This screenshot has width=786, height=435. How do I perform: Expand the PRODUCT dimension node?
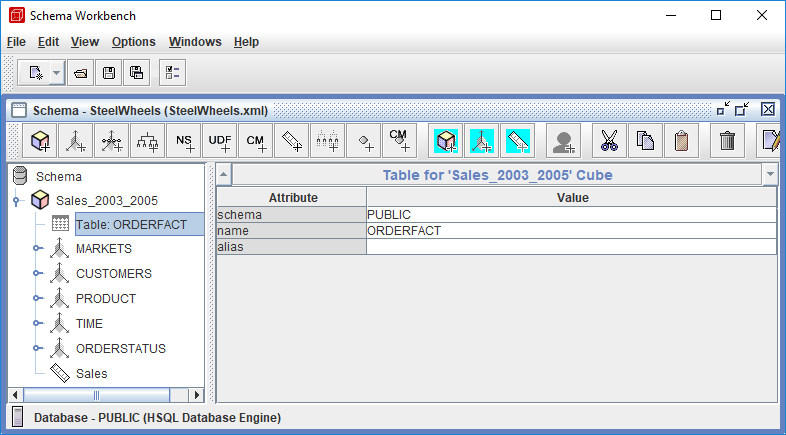37,298
